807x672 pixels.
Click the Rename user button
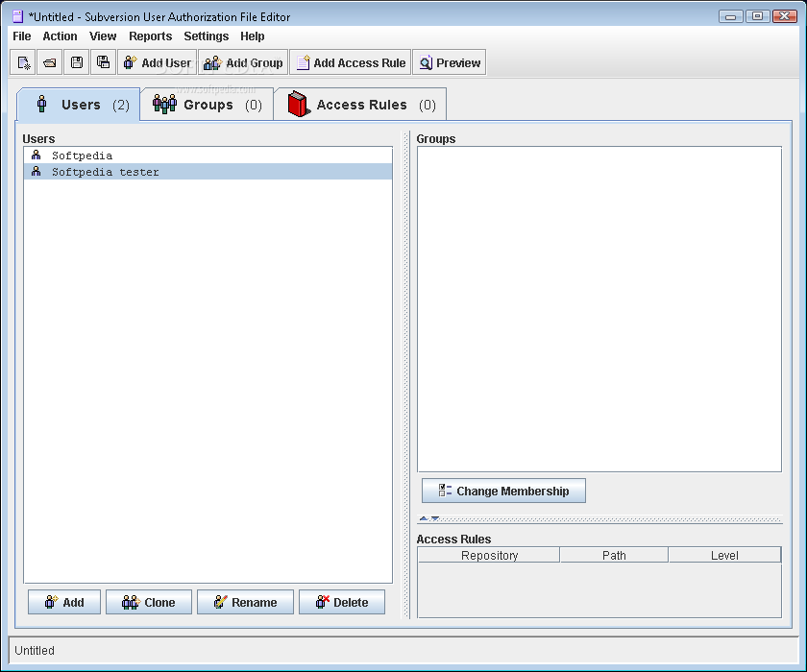(246, 602)
